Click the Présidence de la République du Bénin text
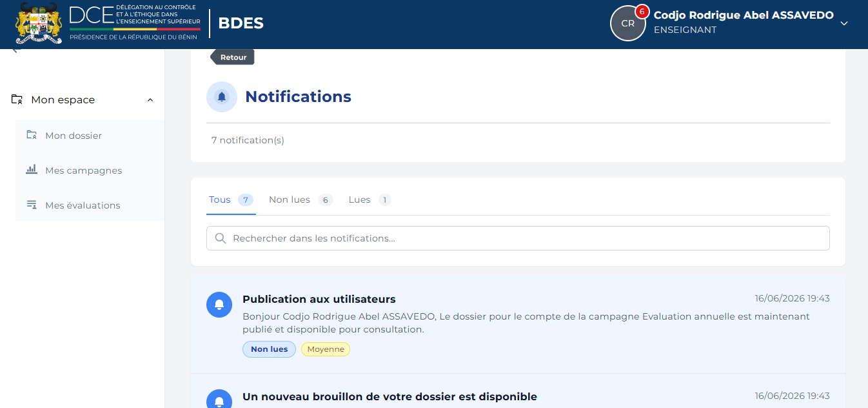The height and width of the screenshot is (408, 868). point(134,37)
